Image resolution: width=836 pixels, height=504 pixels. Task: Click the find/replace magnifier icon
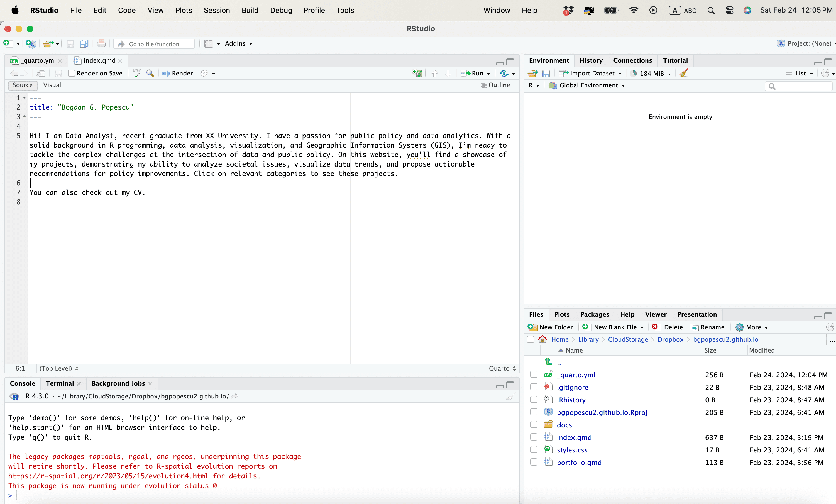(150, 73)
